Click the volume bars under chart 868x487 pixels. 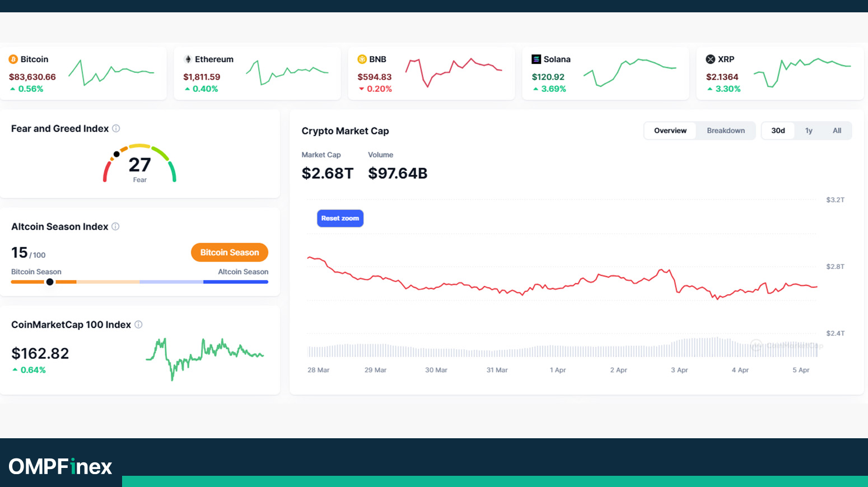tap(562, 348)
